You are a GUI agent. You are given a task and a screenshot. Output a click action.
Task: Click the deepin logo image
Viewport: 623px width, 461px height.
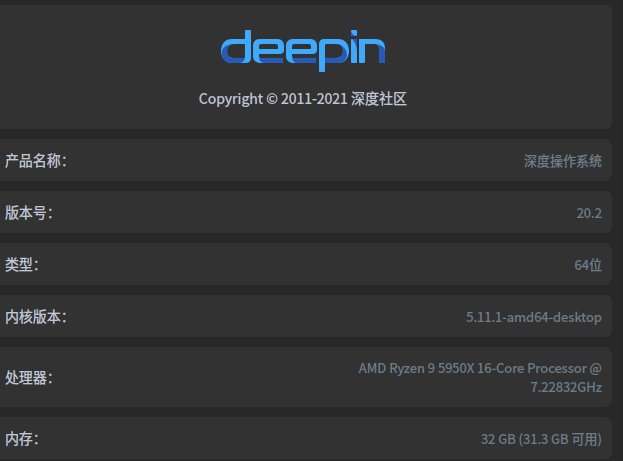click(303, 50)
